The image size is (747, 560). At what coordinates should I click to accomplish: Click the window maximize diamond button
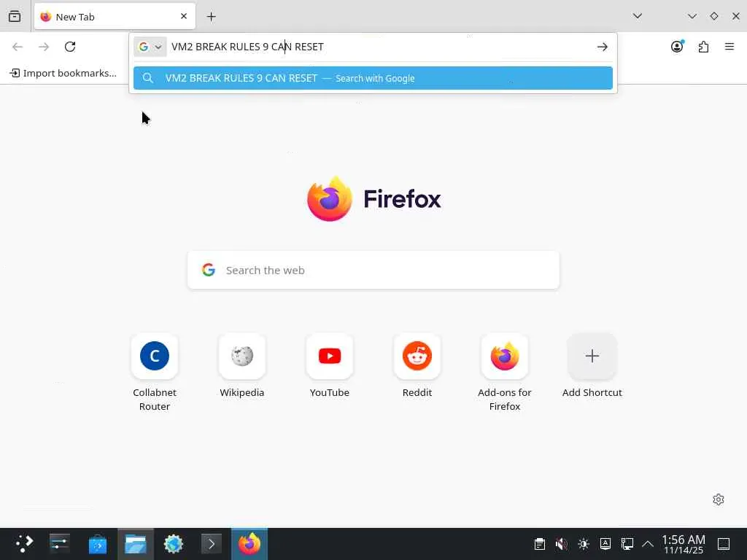coord(714,16)
